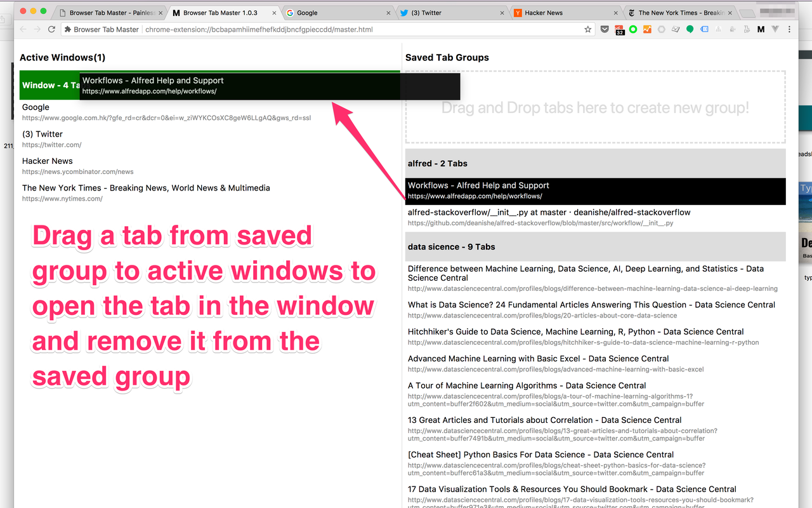Image resolution: width=812 pixels, height=508 pixels.
Task: Click the https://news.ycombinator.com/news URL text
Action: pyautogui.click(x=78, y=171)
